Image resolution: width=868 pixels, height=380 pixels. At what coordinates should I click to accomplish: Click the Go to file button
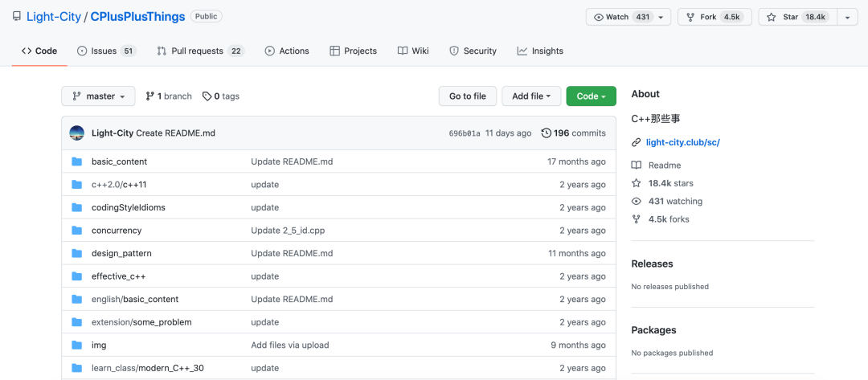468,96
